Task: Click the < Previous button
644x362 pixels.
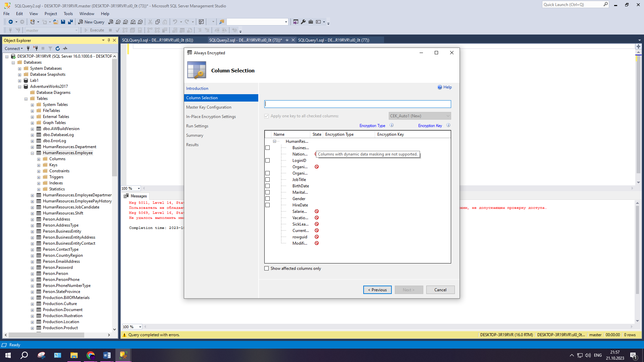Action: tap(377, 290)
